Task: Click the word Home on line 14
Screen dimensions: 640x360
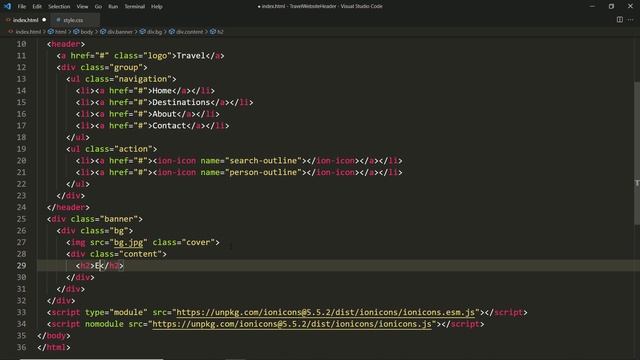Action: [x=162, y=91]
